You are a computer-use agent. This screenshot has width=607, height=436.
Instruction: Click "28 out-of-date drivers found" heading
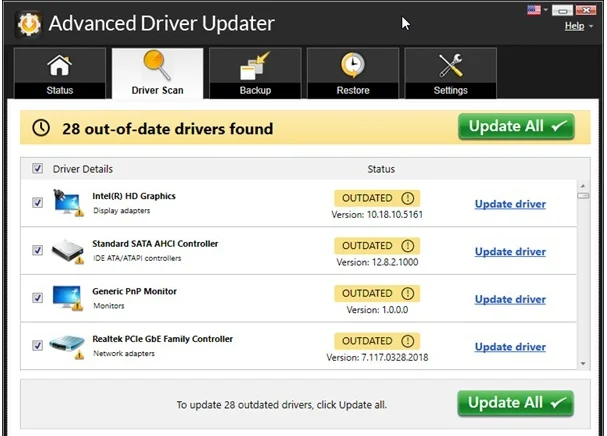tap(168, 129)
